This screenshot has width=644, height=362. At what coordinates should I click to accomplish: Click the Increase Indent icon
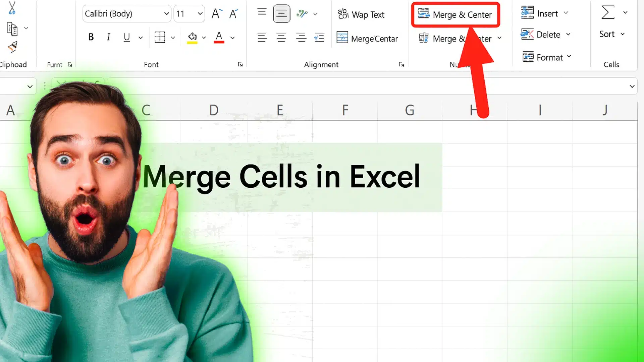pyautogui.click(x=319, y=37)
